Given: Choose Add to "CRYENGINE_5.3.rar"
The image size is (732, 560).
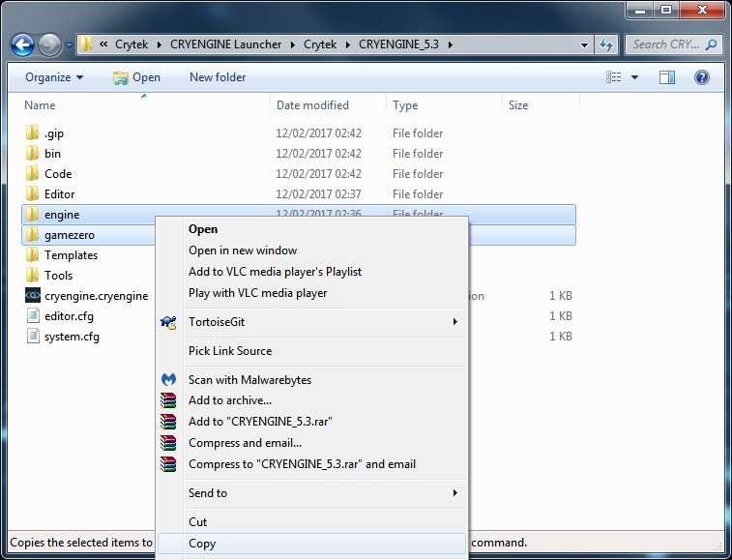Looking at the screenshot, I should [x=311, y=422].
